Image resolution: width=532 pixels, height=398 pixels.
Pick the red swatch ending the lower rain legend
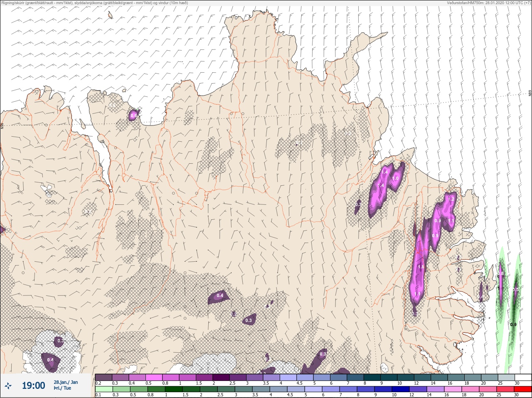point(522,389)
